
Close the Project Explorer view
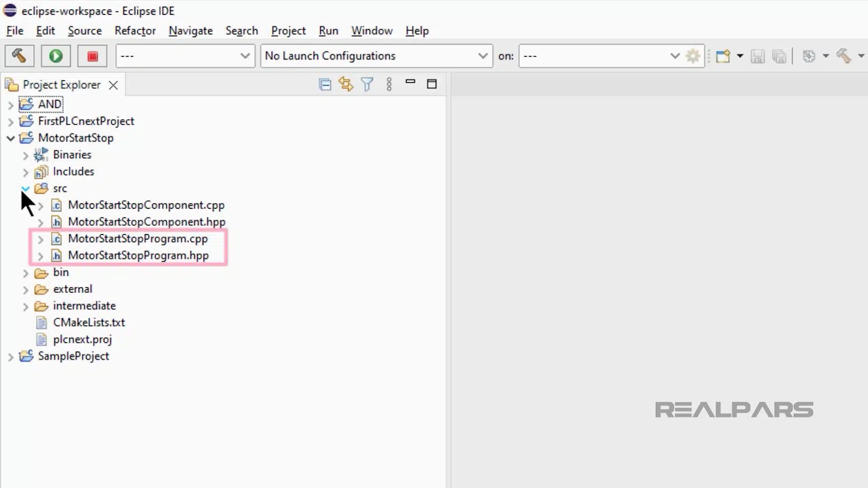pos(113,85)
